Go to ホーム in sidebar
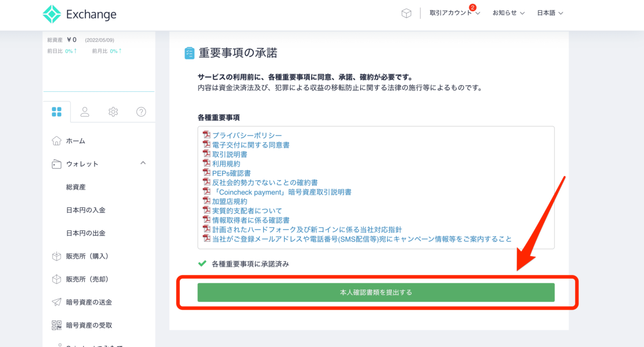Viewport: 644px width, 347px height. pyautogui.click(x=76, y=141)
